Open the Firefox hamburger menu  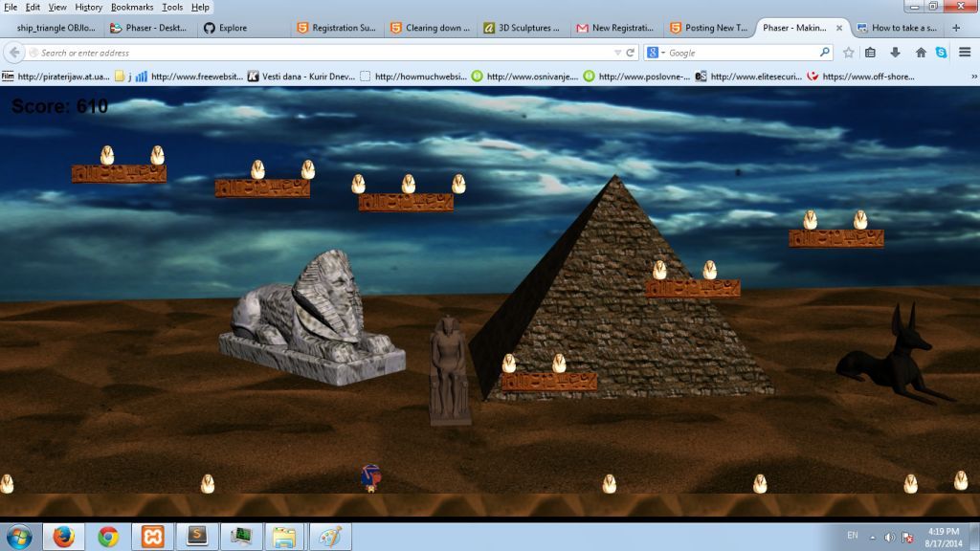click(x=965, y=53)
